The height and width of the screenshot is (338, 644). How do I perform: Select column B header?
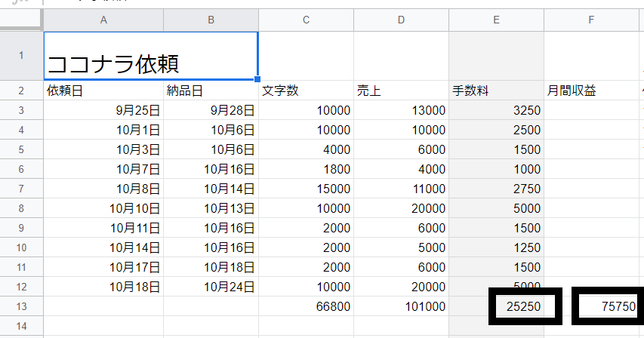coord(211,20)
